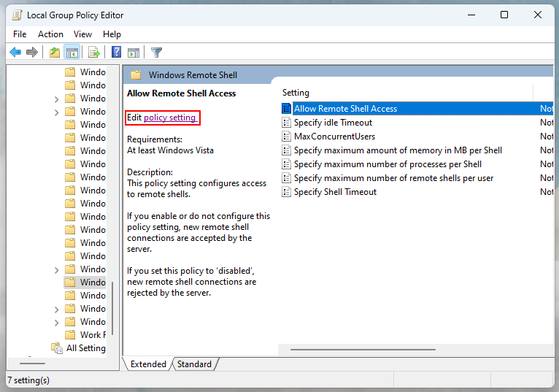Image resolution: width=559 pixels, height=392 pixels.
Task: Open Help via blue question mark icon
Action: (x=116, y=52)
